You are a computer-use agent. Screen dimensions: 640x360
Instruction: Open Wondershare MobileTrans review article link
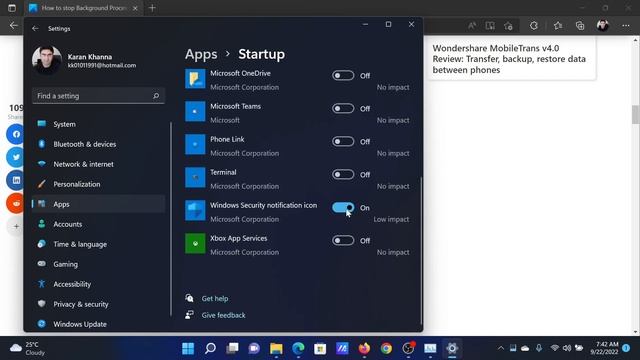[x=509, y=59]
